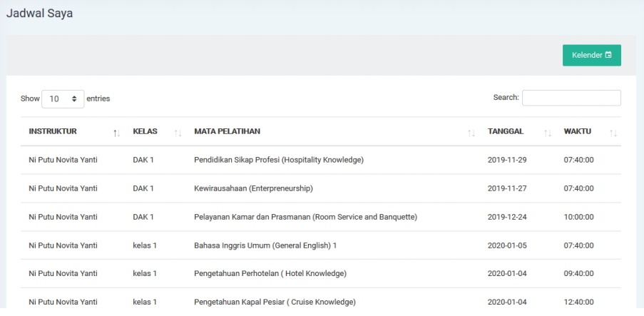Sort by Instruktur column sort icon
644x316 pixels.
coord(116,133)
